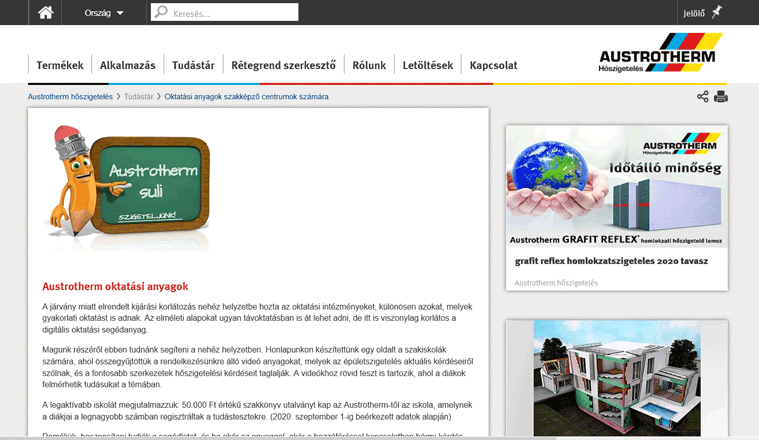The image size is (759, 440).
Task: Open the Tudástár menu
Action: 193,65
